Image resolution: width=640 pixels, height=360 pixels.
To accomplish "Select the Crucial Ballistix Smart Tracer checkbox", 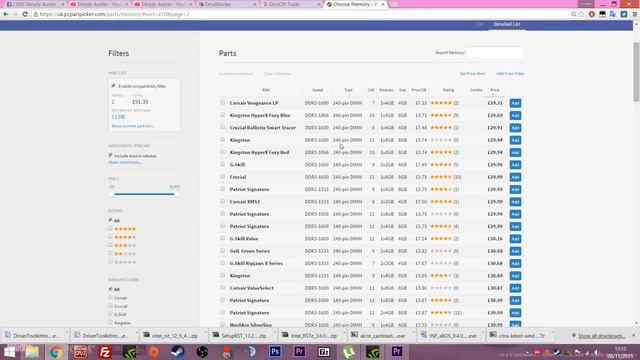I will [x=222, y=127].
